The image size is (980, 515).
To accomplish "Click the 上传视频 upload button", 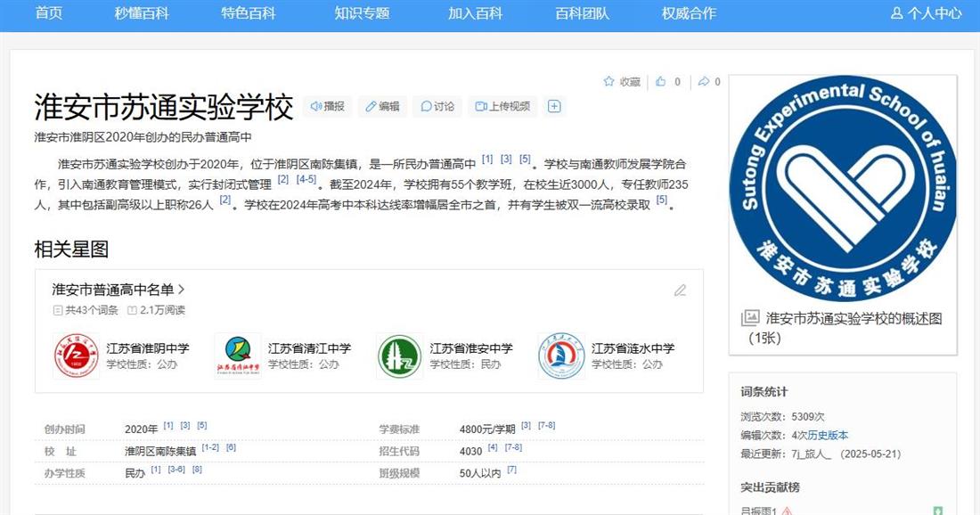I will pyautogui.click(x=502, y=106).
